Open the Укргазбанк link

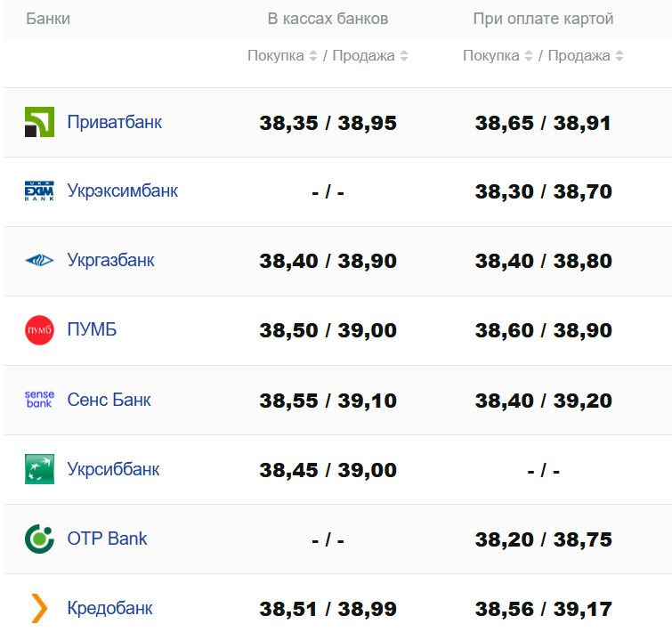coord(111,261)
